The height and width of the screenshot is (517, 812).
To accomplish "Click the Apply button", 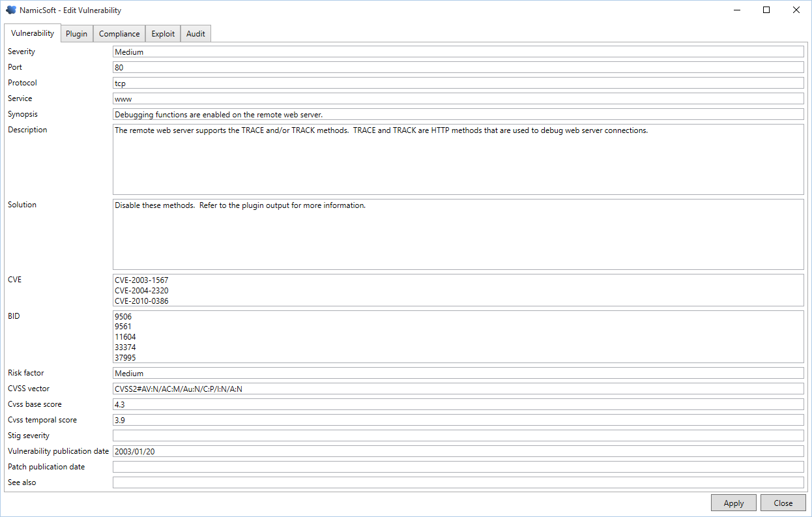I will (734, 503).
